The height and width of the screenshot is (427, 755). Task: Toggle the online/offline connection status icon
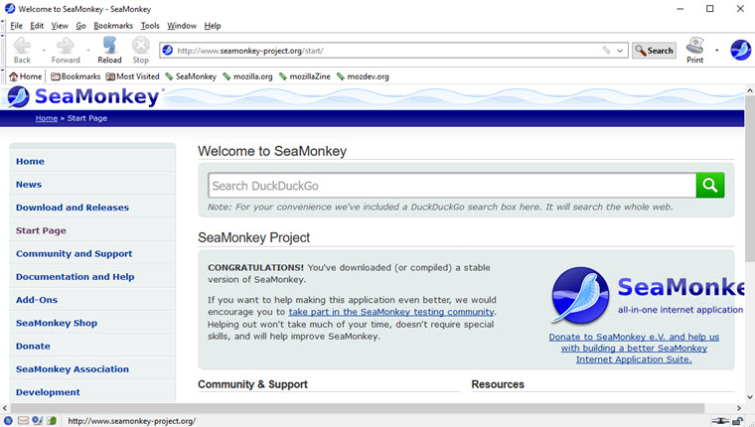(720, 421)
